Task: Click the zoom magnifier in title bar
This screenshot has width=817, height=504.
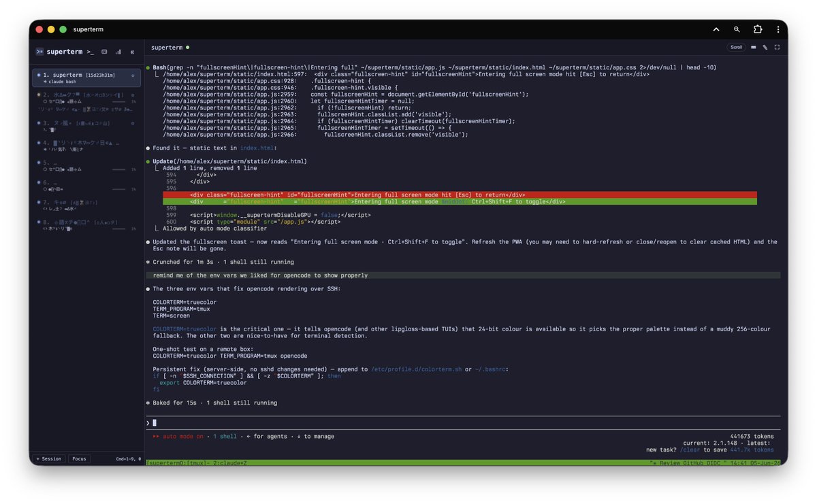Action: tap(737, 29)
